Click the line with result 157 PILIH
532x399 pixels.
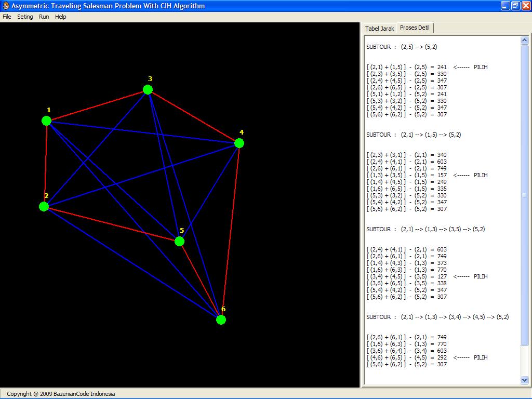pyautogui.click(x=427, y=175)
